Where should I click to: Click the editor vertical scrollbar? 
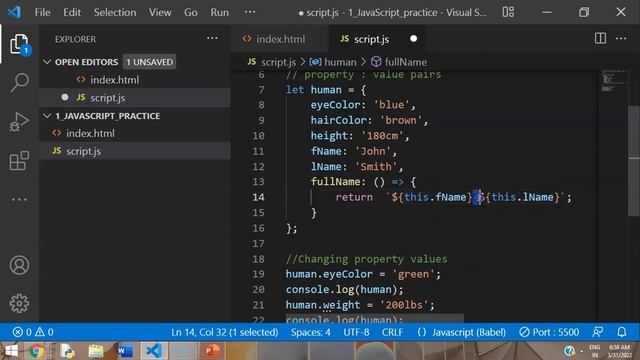634,161
